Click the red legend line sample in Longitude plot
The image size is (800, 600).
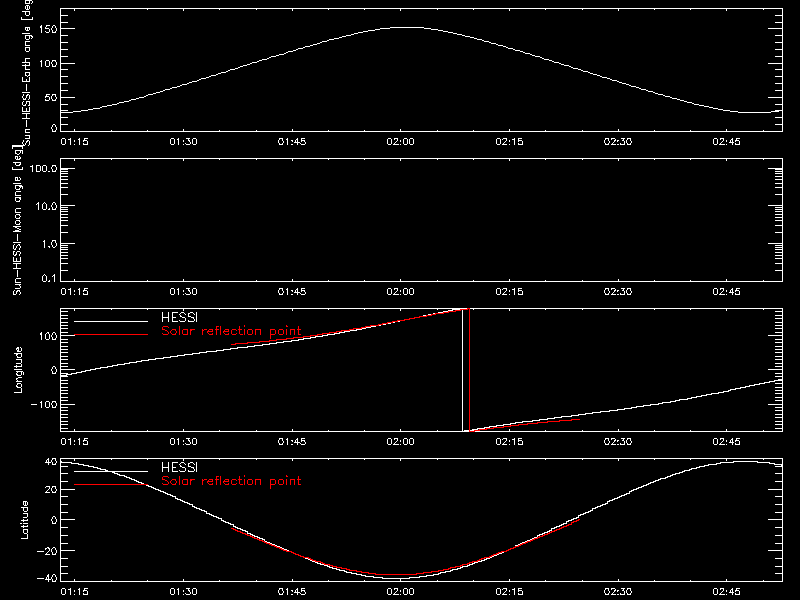coord(111,335)
